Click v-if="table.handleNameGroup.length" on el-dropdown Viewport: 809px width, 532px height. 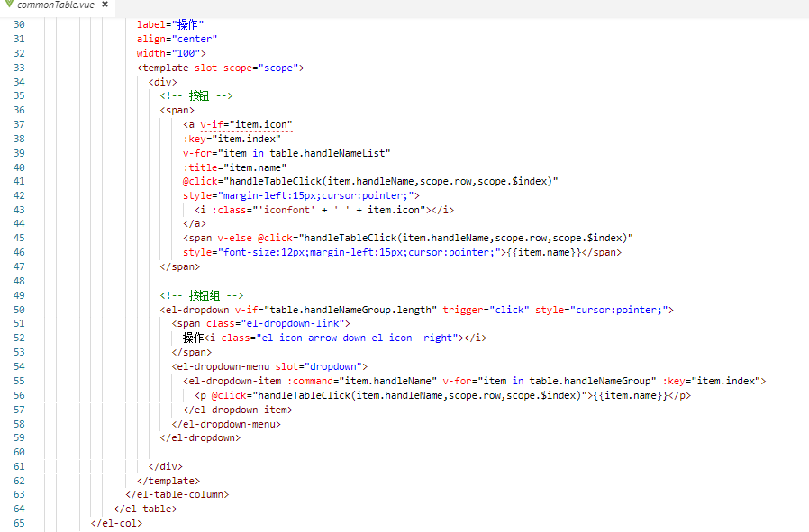point(336,310)
